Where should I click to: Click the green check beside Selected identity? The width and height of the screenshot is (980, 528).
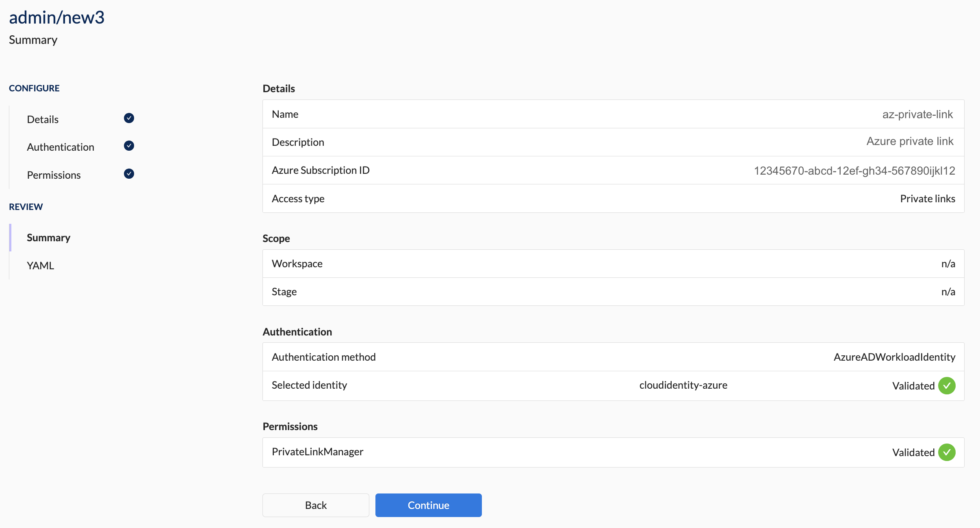pyautogui.click(x=947, y=386)
